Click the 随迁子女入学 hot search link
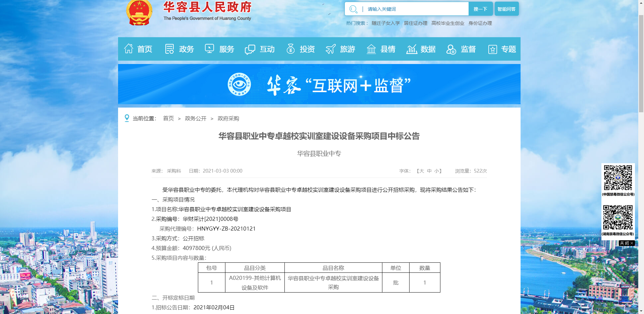644x314 pixels. (x=386, y=23)
